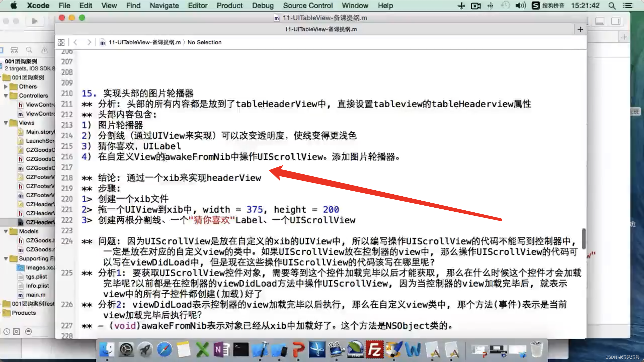Collapse the Views folder

pyautogui.click(x=6, y=123)
